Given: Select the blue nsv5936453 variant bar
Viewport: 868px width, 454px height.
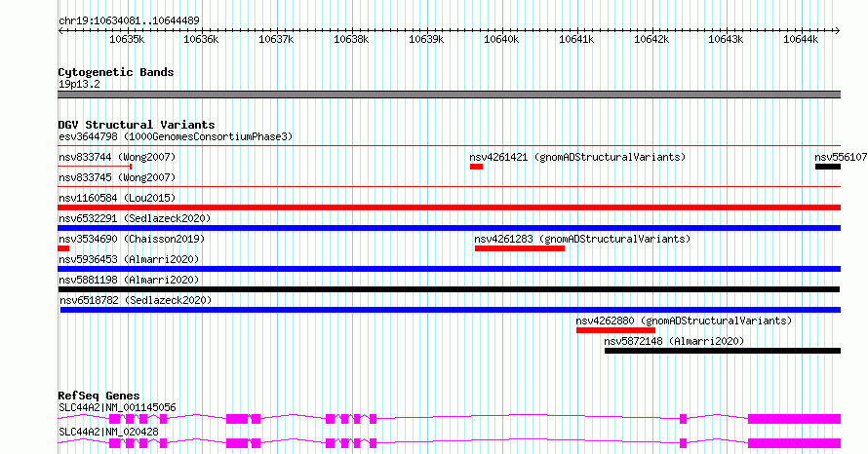Looking at the screenshot, I should pyautogui.click(x=449, y=269).
